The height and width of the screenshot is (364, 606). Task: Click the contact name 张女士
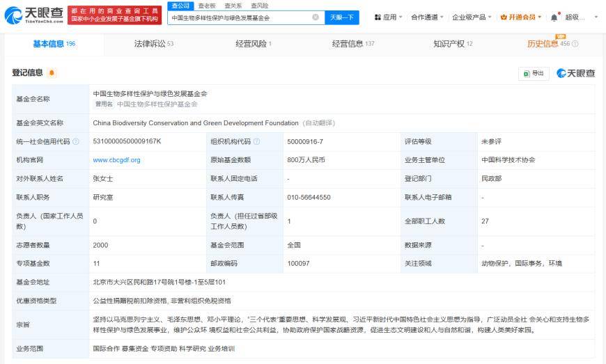tap(103, 179)
